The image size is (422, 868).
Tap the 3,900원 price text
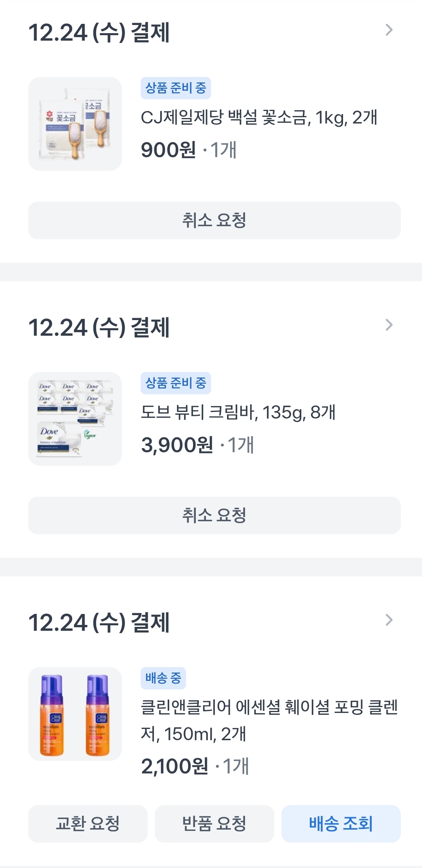(x=177, y=445)
